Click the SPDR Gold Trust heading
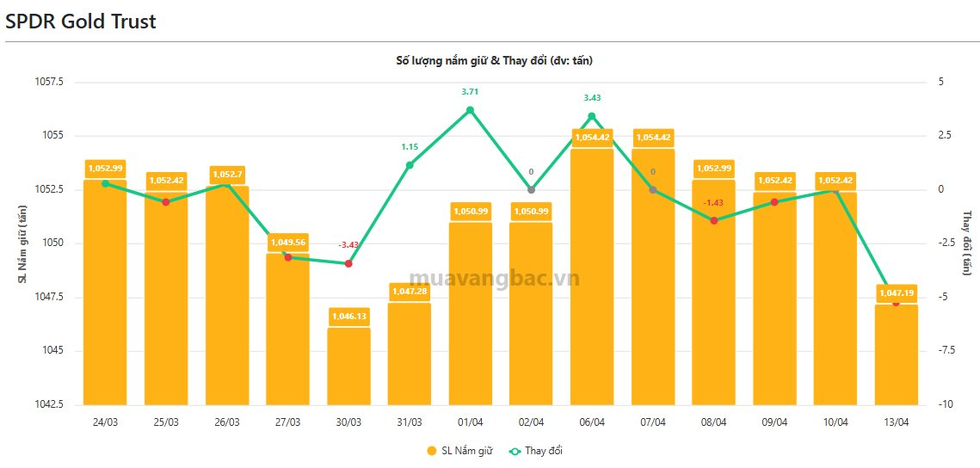Viewport: 980px width, 468px height. 81,22
